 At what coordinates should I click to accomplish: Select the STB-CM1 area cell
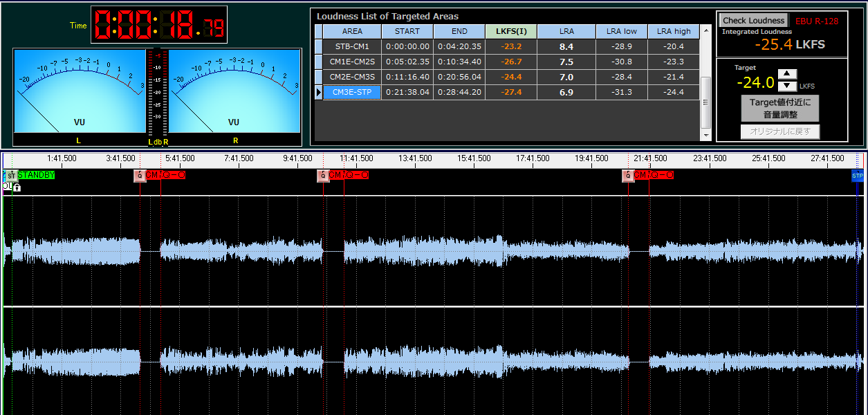[352, 46]
